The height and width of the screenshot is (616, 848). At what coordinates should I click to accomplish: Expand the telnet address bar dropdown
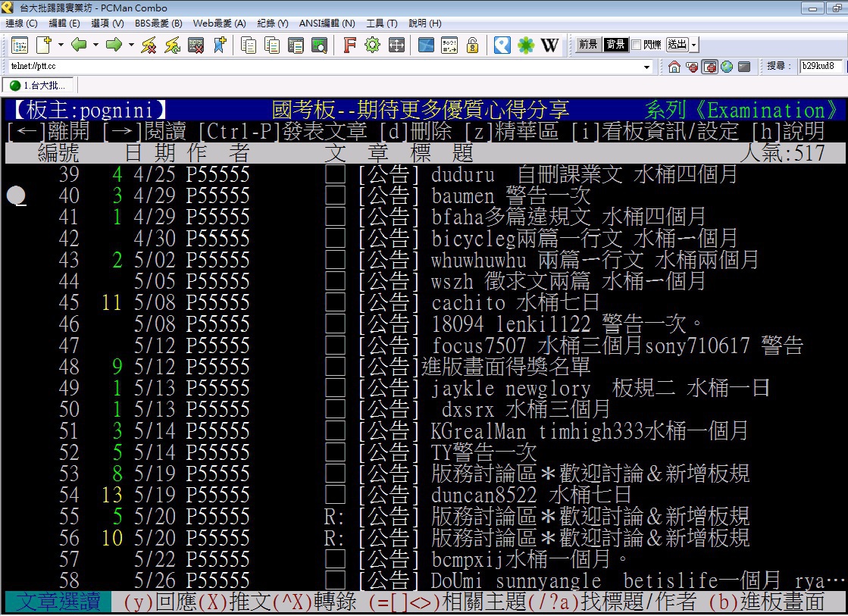click(x=647, y=67)
